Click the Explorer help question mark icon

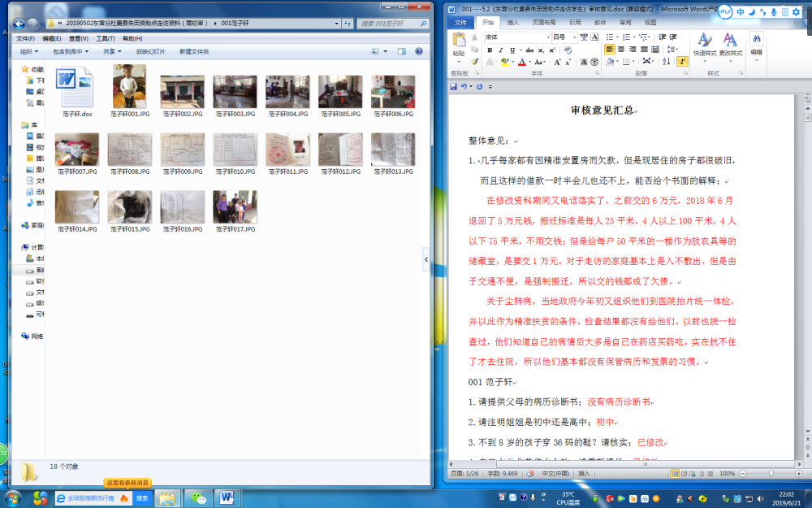coord(419,51)
